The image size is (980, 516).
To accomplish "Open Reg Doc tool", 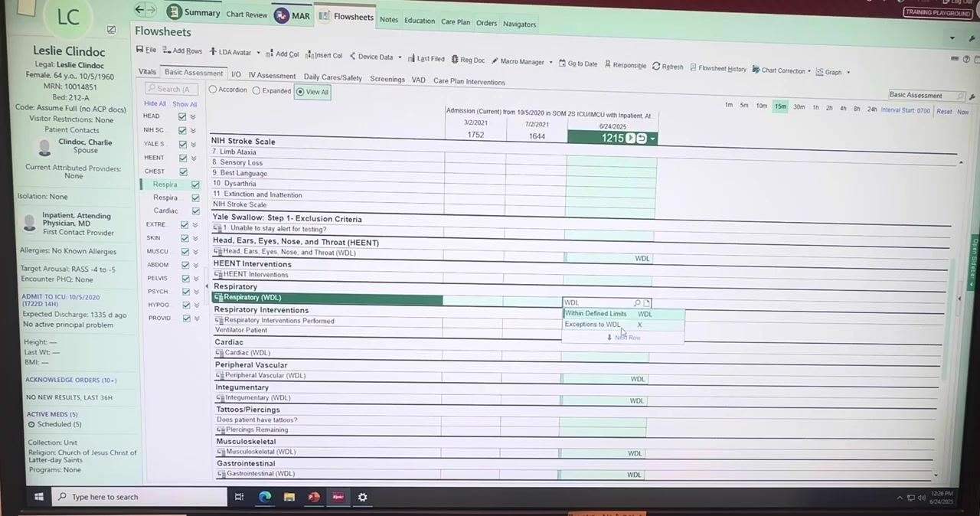I will point(468,60).
